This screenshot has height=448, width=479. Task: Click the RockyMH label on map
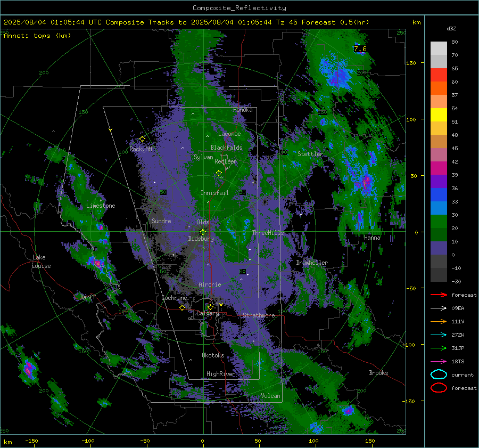pos(141,149)
